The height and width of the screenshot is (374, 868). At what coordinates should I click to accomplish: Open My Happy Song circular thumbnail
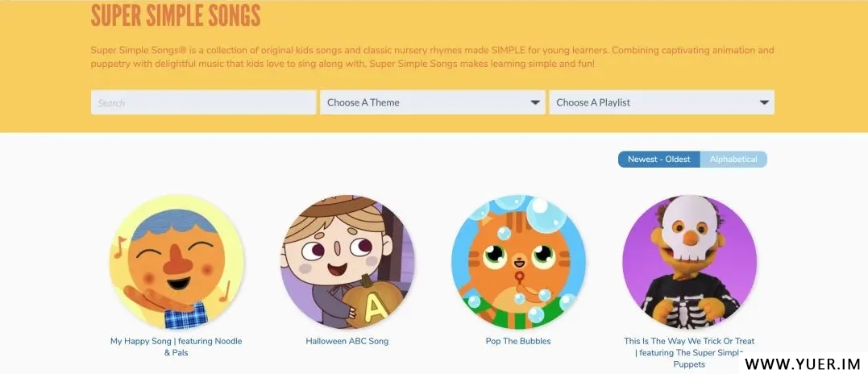click(x=177, y=262)
